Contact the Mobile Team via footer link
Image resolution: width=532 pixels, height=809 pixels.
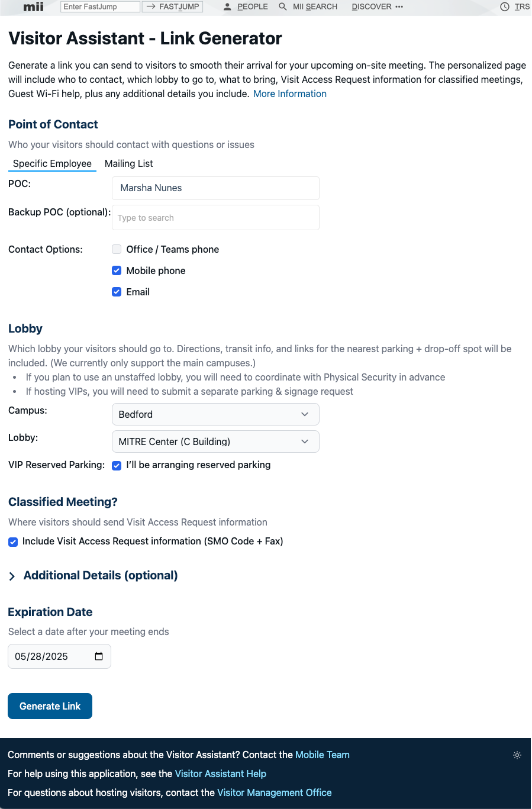[322, 755]
